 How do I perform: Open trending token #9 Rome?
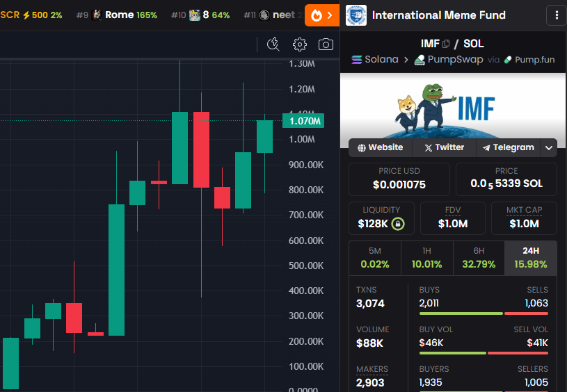117,15
